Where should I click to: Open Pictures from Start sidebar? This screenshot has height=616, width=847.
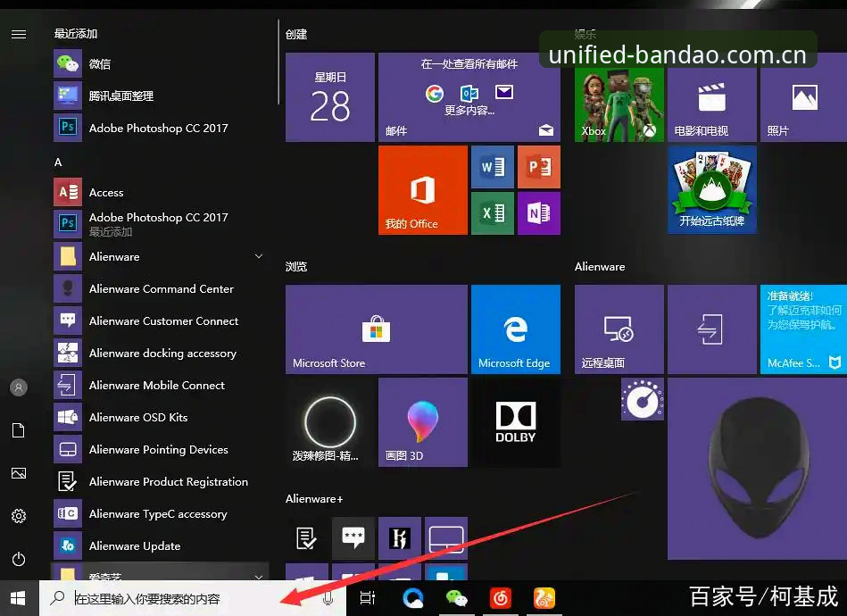pos(19,473)
